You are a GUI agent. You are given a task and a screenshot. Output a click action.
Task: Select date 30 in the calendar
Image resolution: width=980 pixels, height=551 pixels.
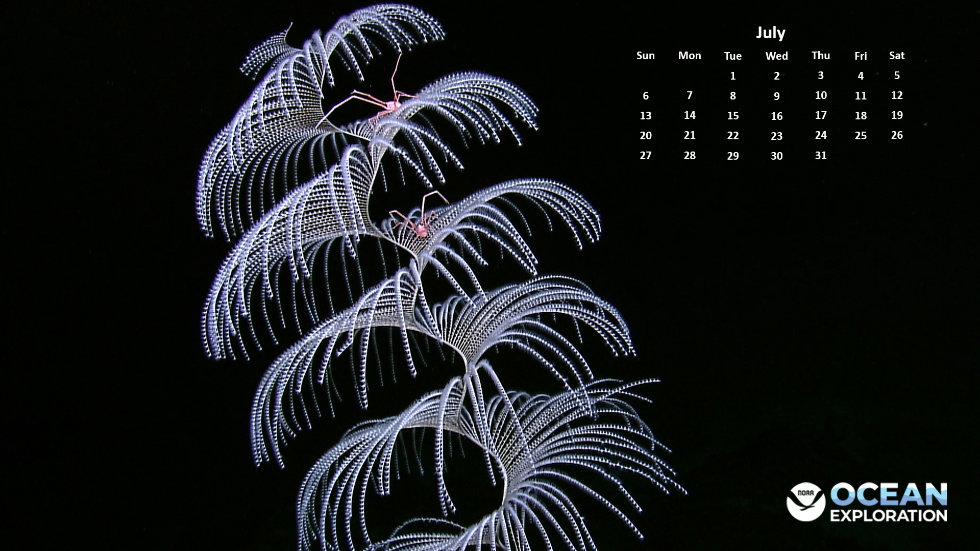776,156
